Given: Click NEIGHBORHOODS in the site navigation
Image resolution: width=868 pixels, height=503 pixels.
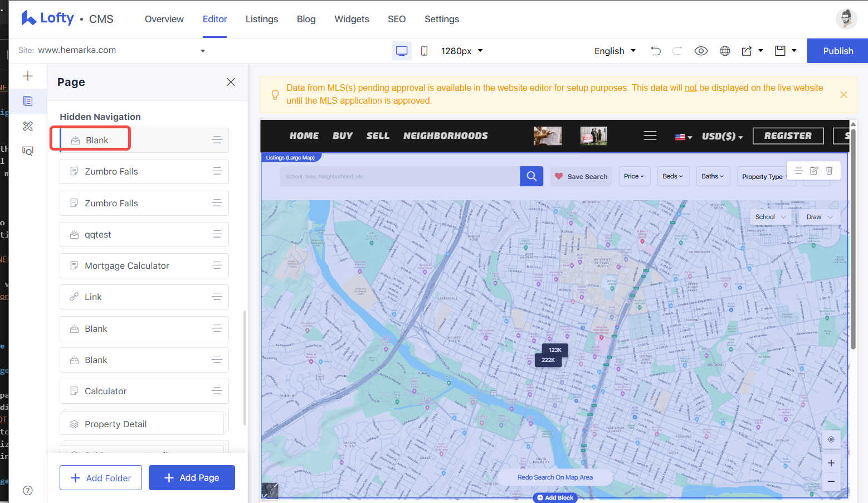Looking at the screenshot, I should (446, 136).
